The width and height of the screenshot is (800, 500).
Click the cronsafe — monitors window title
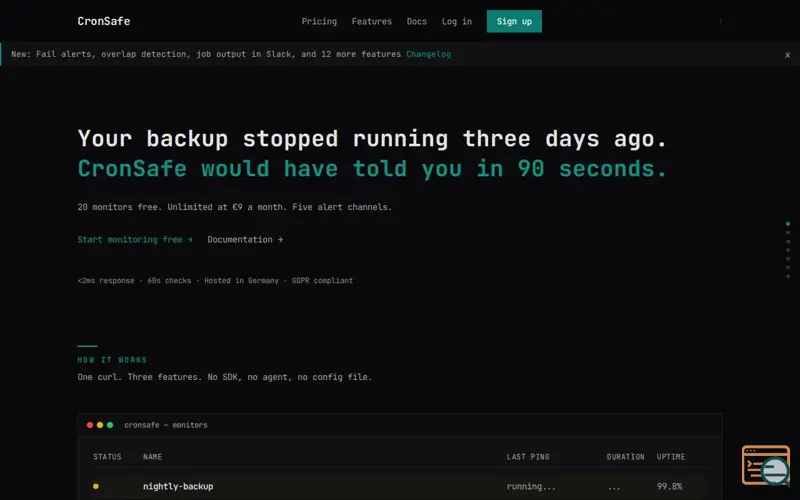click(166, 425)
